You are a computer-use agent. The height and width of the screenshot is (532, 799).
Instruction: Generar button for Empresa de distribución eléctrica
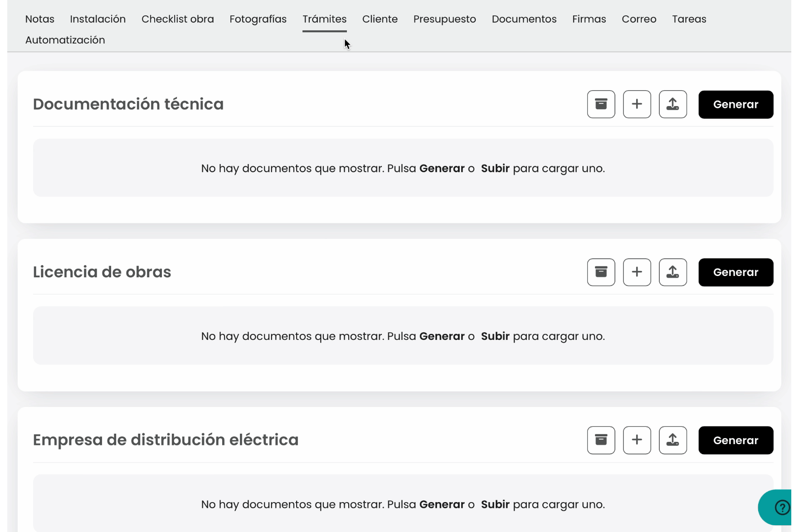coord(736,440)
